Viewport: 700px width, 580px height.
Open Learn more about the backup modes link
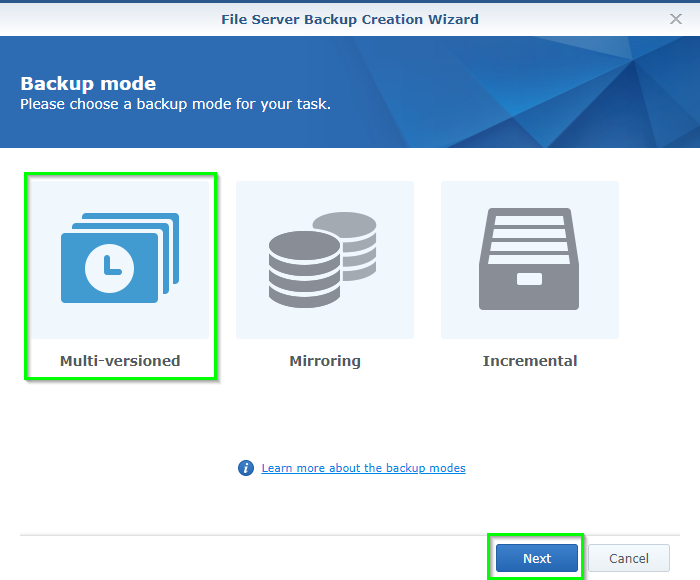363,468
